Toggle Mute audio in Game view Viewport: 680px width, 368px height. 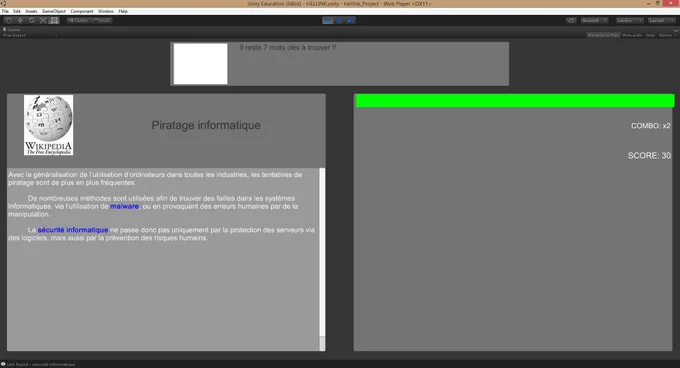(632, 35)
